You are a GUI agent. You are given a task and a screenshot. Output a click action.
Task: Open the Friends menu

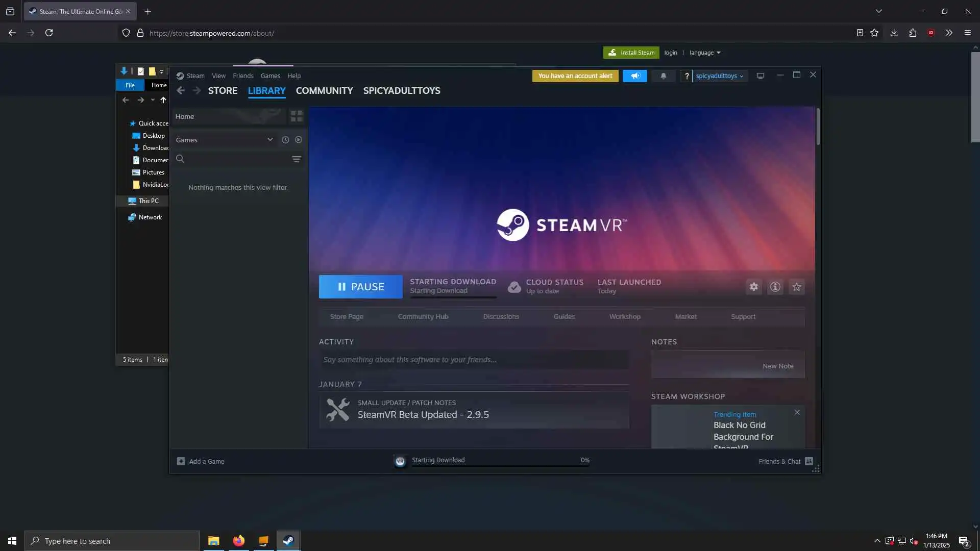click(243, 76)
